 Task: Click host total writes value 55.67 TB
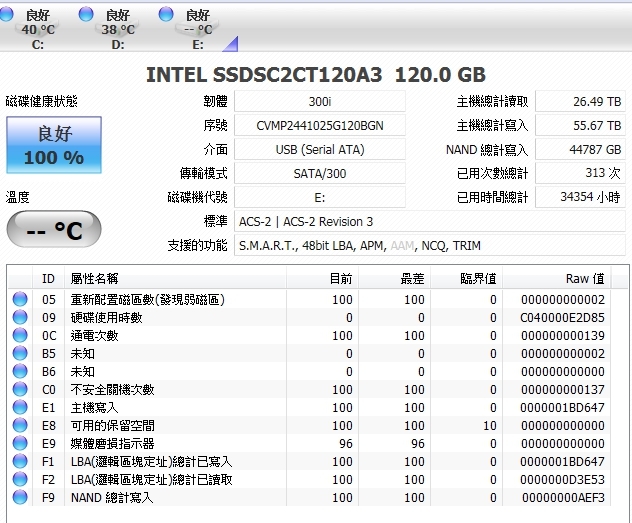(580, 126)
